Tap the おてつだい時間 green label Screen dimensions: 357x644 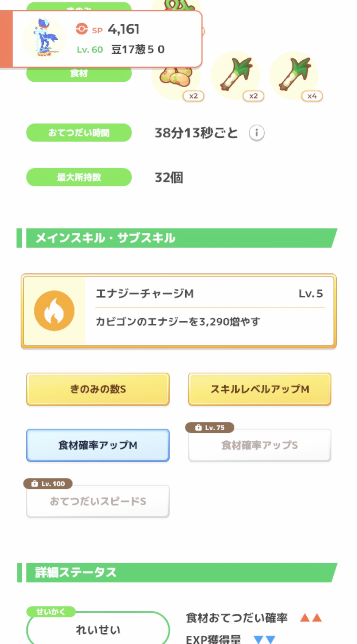[x=79, y=133]
